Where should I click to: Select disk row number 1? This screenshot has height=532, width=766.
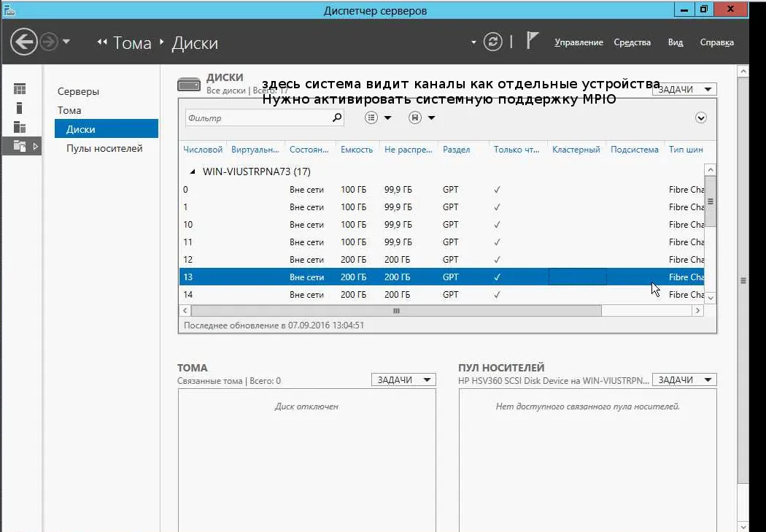[x=441, y=207]
